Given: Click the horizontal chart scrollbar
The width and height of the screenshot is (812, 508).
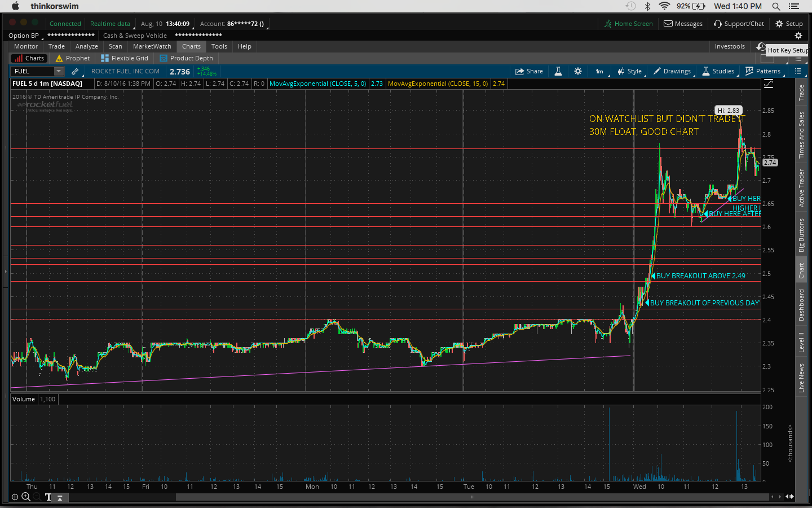Looking at the screenshot, I should click(x=473, y=497).
